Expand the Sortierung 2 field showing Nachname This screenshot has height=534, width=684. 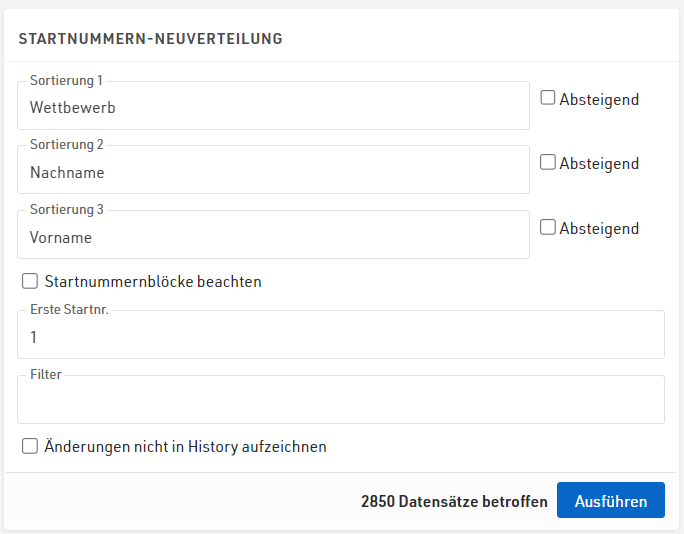(273, 172)
